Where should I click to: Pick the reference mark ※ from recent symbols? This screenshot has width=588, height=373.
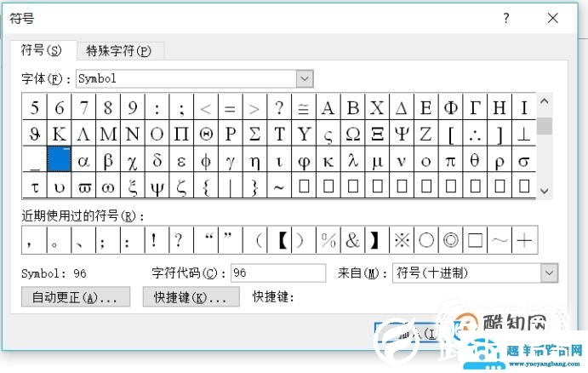[x=402, y=240]
